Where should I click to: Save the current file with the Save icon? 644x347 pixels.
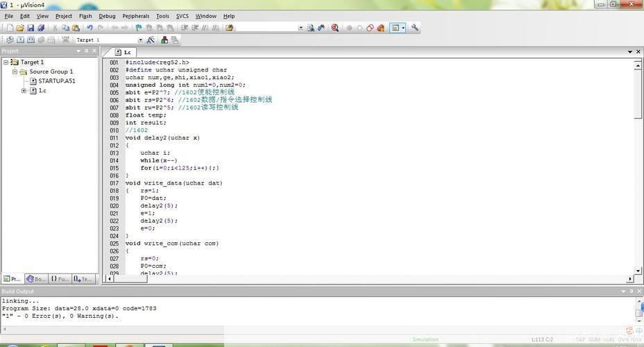(31, 28)
